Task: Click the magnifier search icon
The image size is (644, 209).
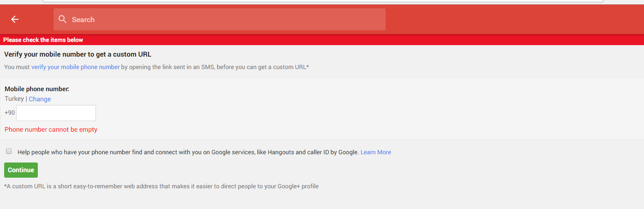Action: (x=63, y=19)
